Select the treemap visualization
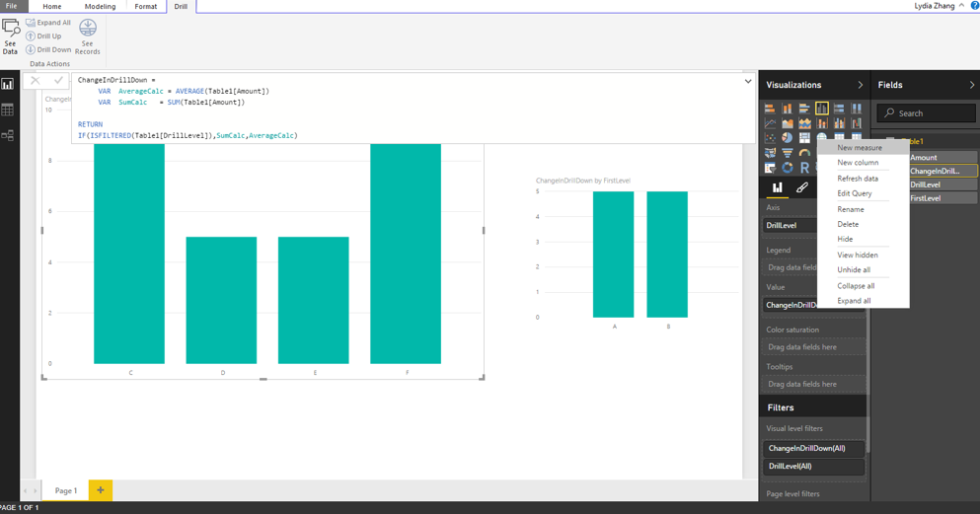The image size is (980, 514). (805, 138)
